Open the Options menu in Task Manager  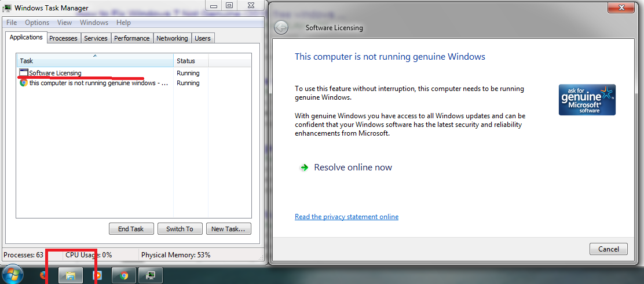click(x=37, y=23)
